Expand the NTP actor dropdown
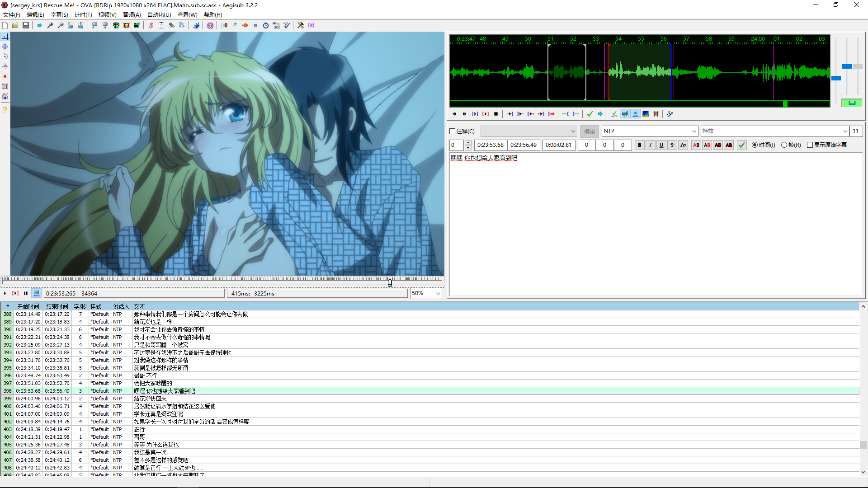Viewport: 868px width, 488px height. [694, 131]
